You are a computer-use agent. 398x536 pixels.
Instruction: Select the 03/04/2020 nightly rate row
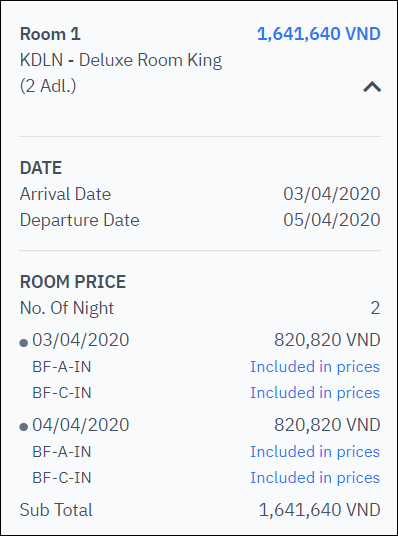pyautogui.click(x=200, y=340)
